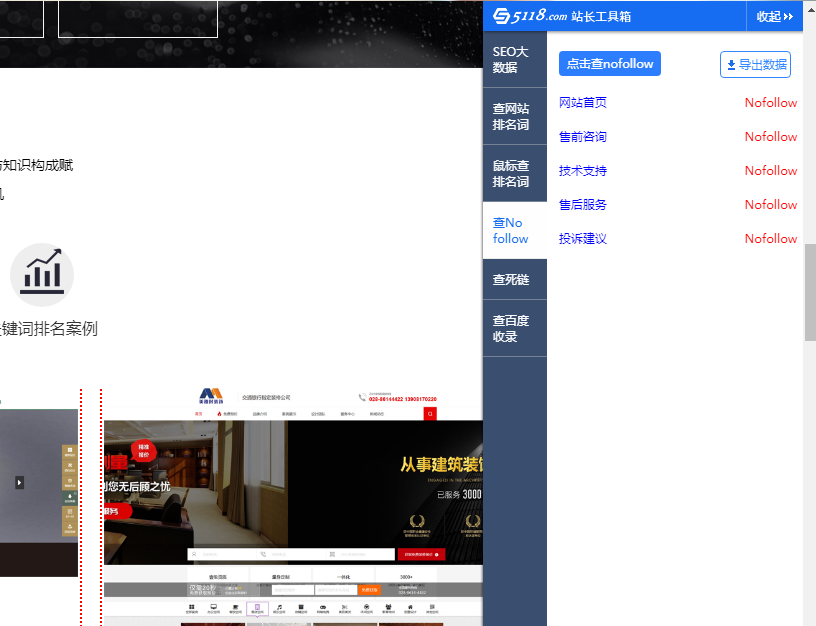Click the 点击查nofollow button
Screen dimensions: 816x626
pos(609,63)
